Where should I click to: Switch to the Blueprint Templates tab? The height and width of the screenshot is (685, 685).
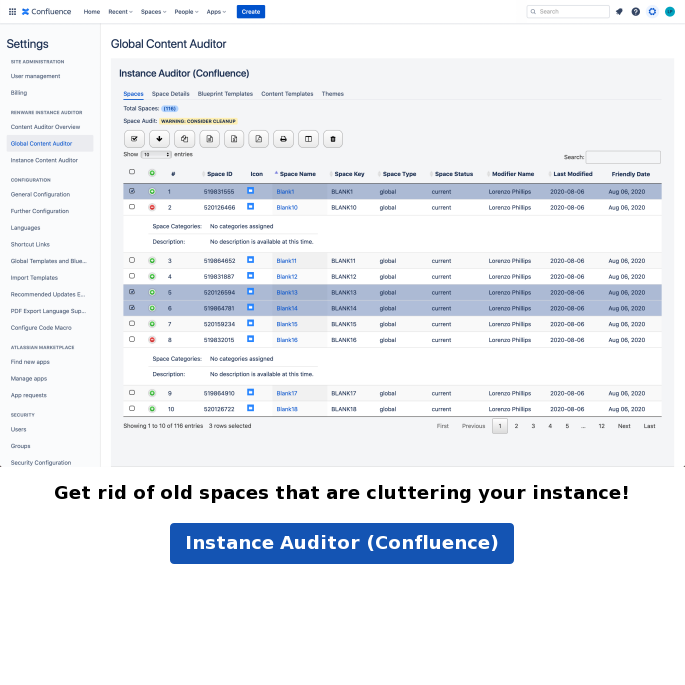pos(225,94)
